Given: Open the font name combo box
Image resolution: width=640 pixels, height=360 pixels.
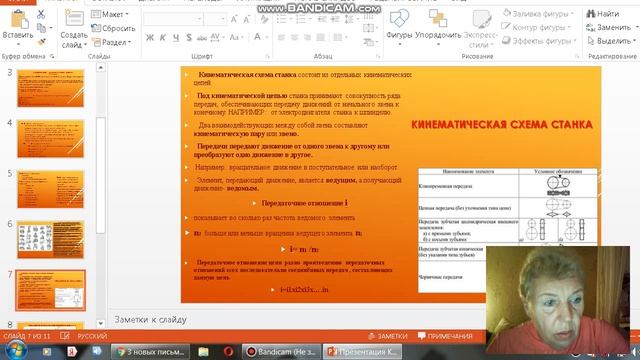Looking at the screenshot, I should tap(173, 19).
